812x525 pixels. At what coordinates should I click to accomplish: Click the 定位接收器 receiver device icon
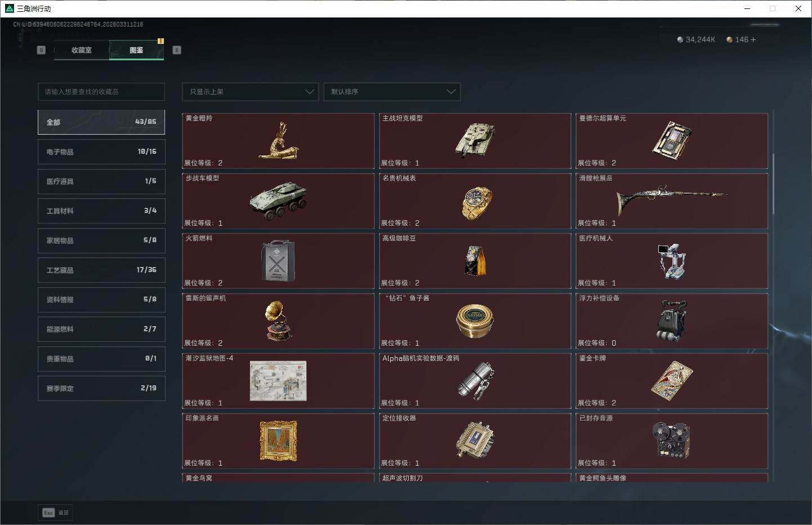tap(475, 441)
